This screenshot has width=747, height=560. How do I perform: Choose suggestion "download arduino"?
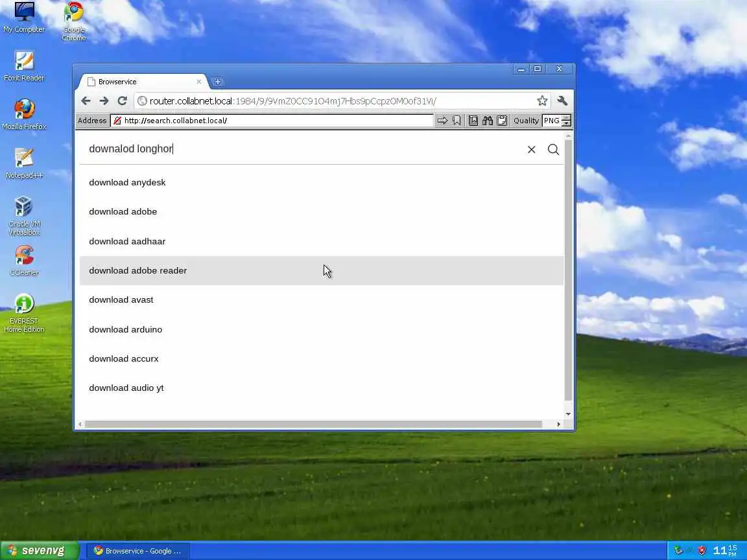[322, 329]
